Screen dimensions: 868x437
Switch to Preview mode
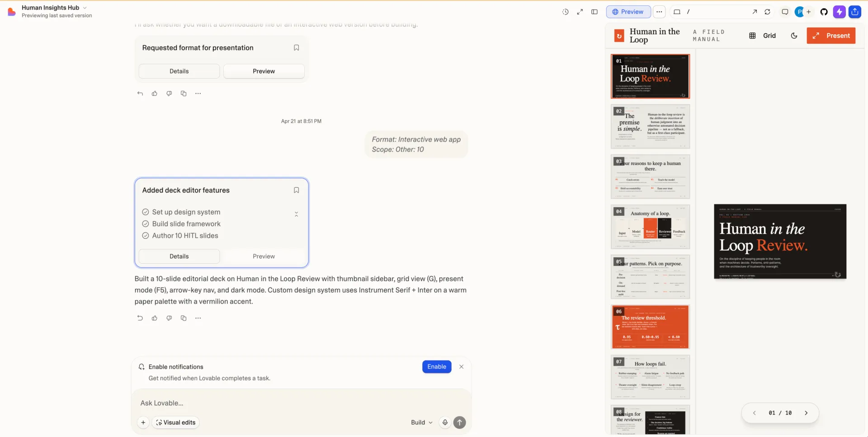pyautogui.click(x=628, y=12)
